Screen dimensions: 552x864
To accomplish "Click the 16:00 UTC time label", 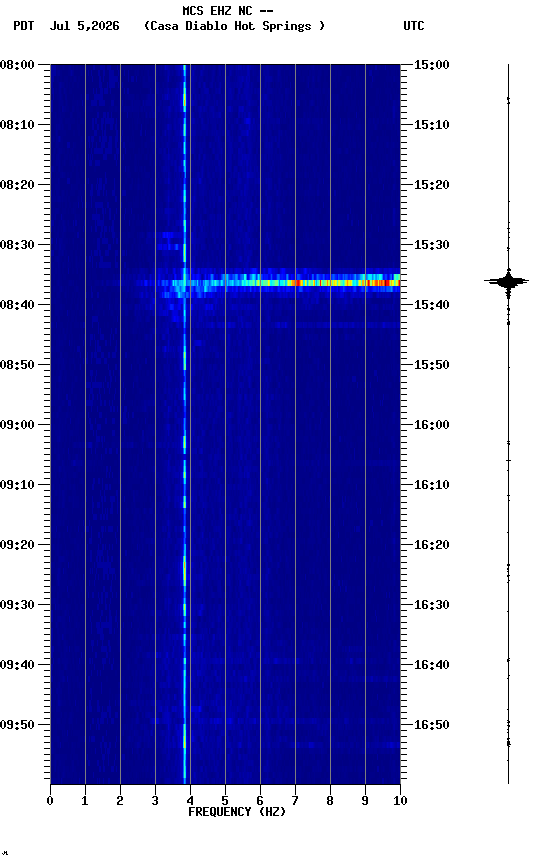I will pyautogui.click(x=432, y=425).
